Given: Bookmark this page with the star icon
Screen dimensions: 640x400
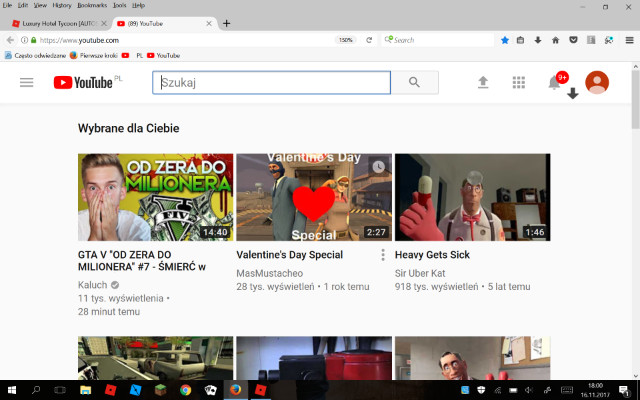Looking at the screenshot, I should 505,40.
